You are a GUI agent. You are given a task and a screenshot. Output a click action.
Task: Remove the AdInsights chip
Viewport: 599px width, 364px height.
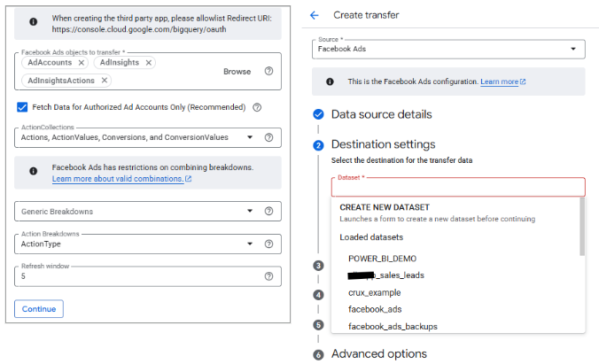pos(148,63)
